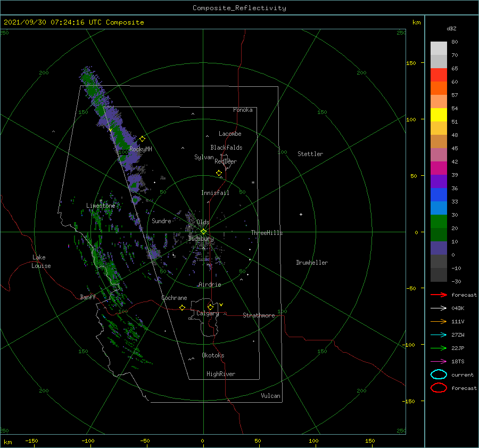Click the Airdrie city label
Screen dimensions: 479x448
click(x=210, y=284)
